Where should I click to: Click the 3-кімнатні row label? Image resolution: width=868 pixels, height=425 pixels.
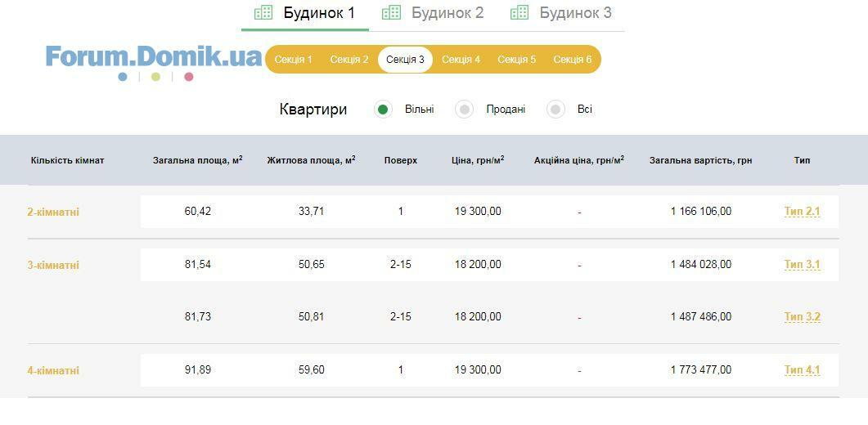(x=53, y=266)
